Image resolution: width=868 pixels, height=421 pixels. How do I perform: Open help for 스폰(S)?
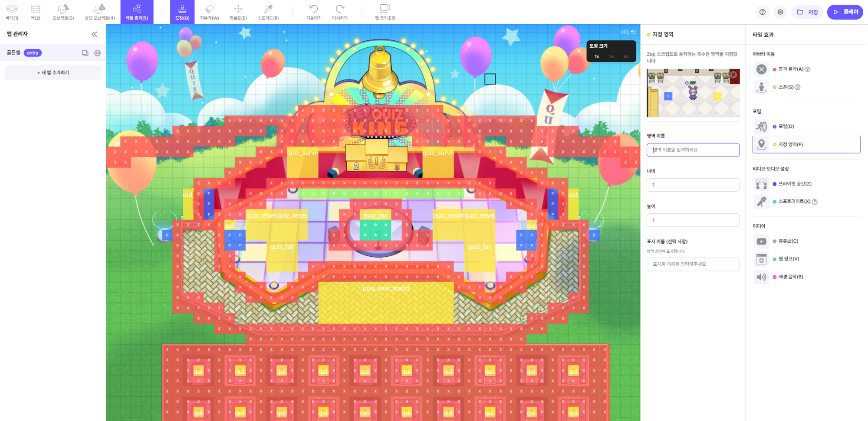(x=798, y=87)
